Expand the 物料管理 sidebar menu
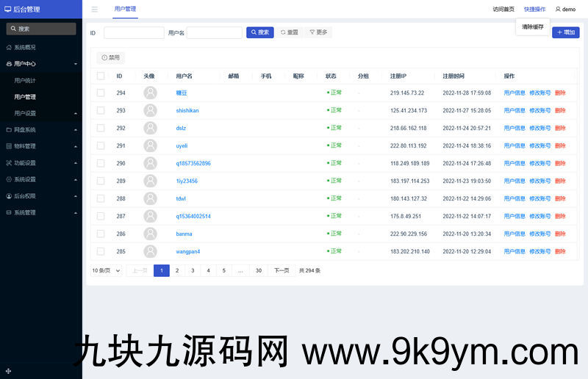Image resolution: width=588 pixels, height=379 pixels. tap(40, 146)
